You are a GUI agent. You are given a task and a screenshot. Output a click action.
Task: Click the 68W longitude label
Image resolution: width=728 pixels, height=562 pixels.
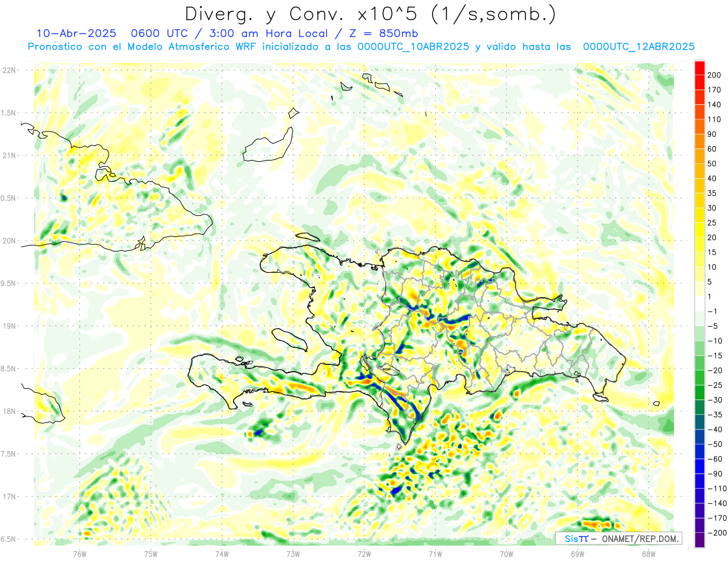(649, 553)
